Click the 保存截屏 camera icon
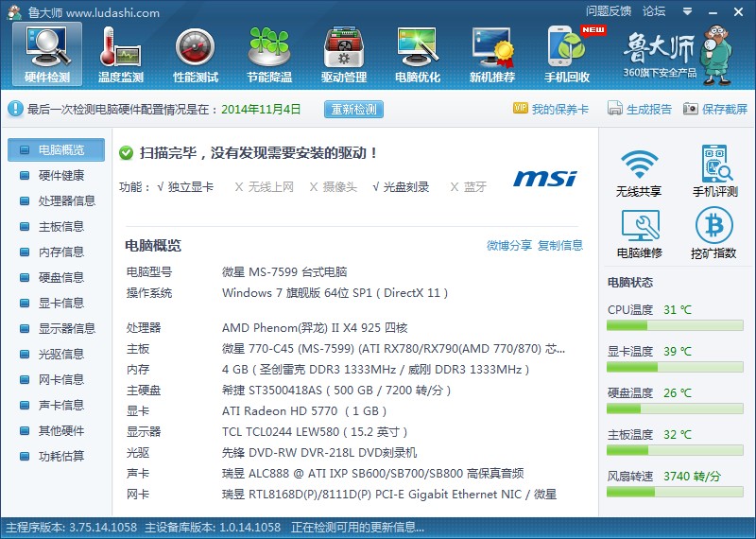This screenshot has height=539, width=756. [691, 109]
